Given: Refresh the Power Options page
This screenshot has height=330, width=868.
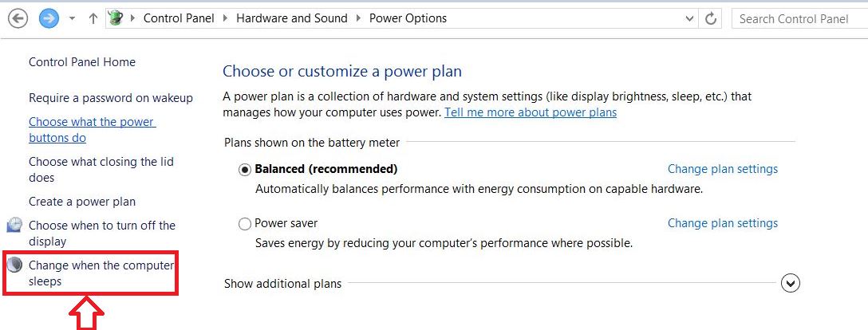Looking at the screenshot, I should click(711, 18).
